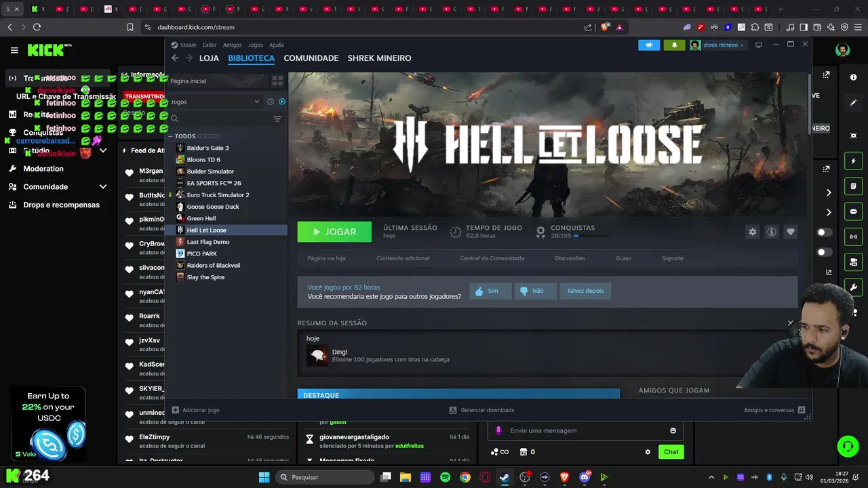Open advanced library filters icon
The width and height of the screenshot is (868, 488).
pos(277,119)
